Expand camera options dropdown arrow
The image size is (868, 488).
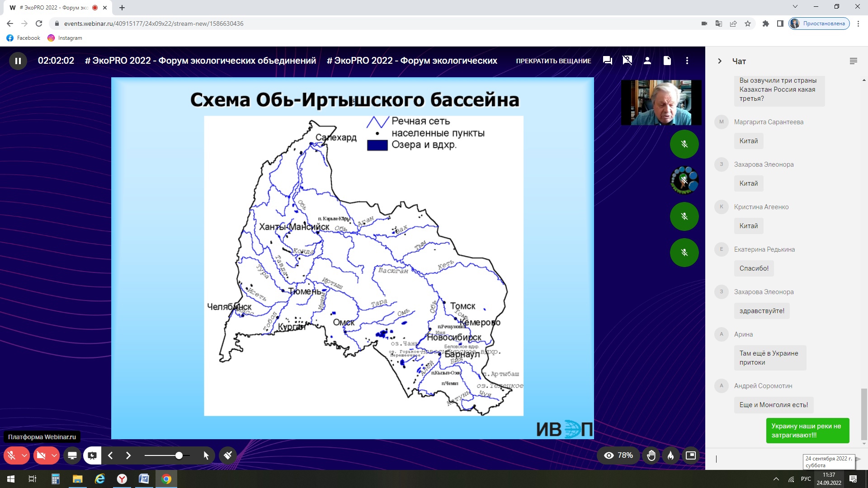pyautogui.click(x=54, y=455)
